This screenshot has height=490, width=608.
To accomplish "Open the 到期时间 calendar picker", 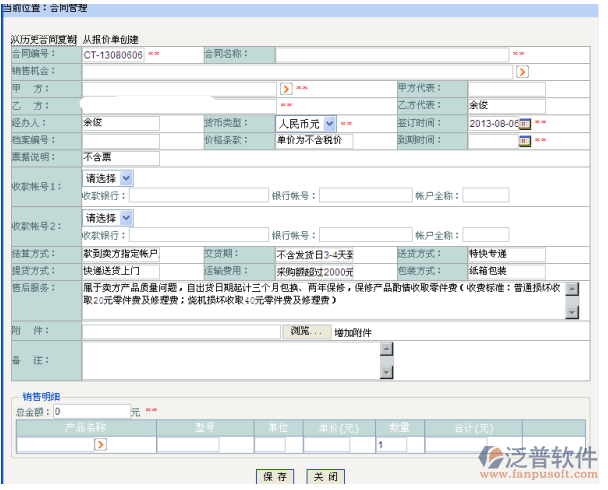I will click(x=525, y=140).
